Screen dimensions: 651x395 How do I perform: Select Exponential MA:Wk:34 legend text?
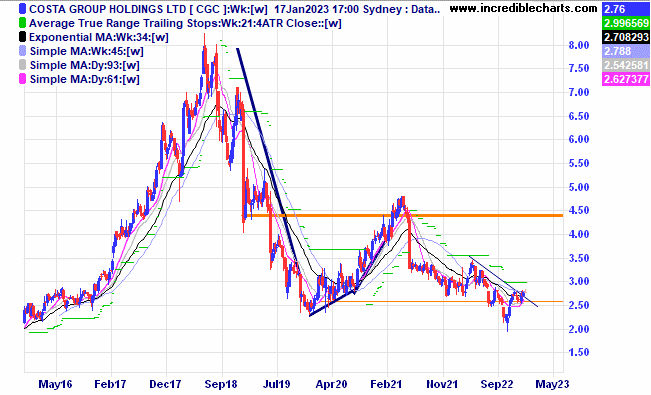[x=99, y=37]
